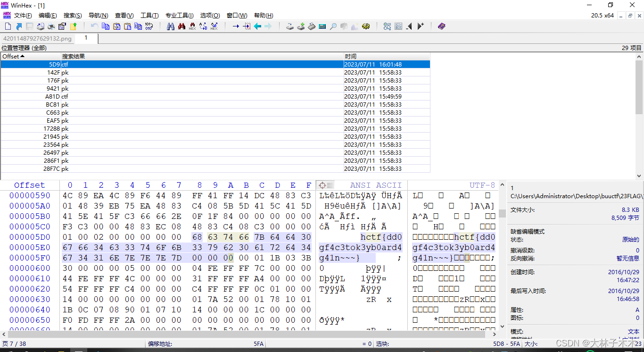Click the Paste clipboard icon
This screenshot has height=352, width=644.
[127, 26]
